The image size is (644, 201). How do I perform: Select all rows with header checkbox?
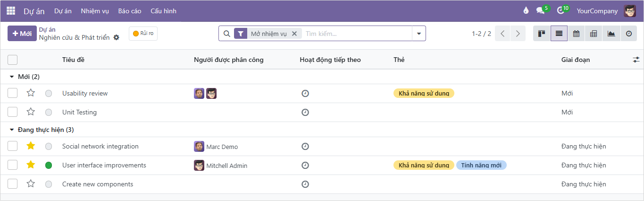click(13, 60)
